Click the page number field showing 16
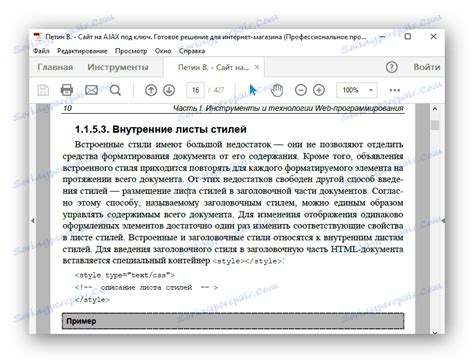The image size is (474, 363). (195, 90)
